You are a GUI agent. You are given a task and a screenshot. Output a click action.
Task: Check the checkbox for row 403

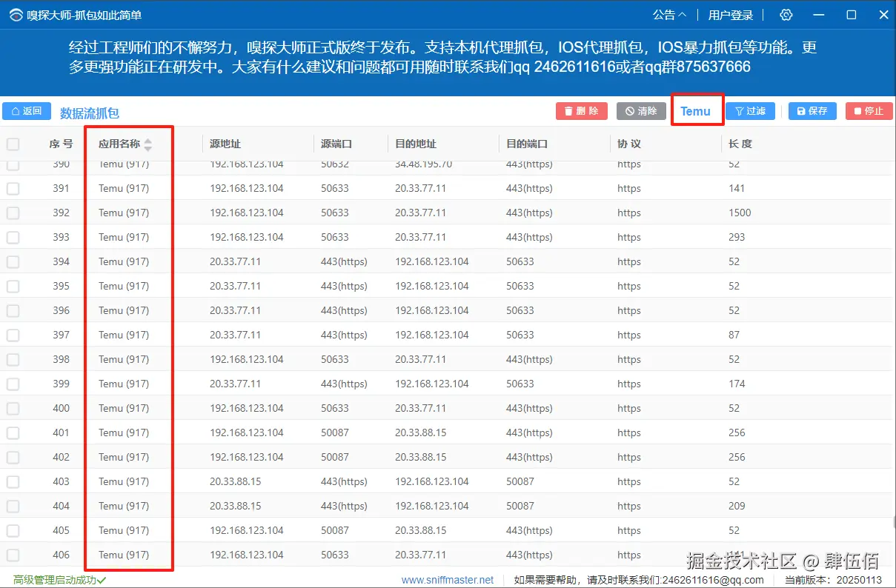[13, 481]
